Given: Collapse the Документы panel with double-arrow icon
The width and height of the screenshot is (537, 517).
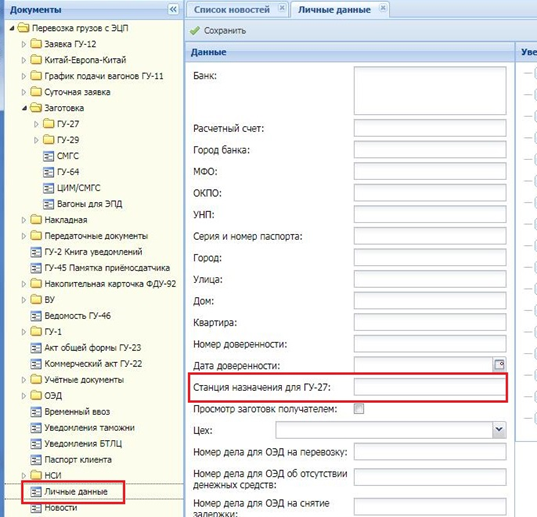Looking at the screenshot, I should [x=173, y=9].
